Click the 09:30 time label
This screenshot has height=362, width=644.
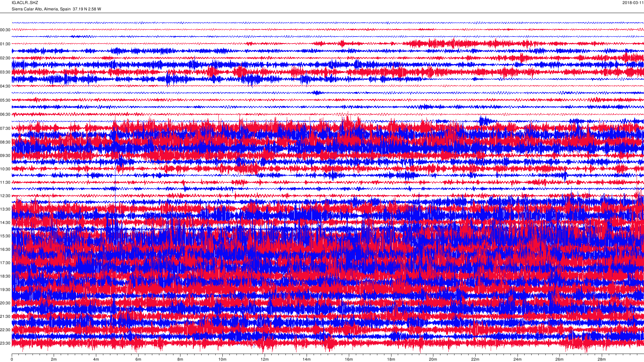coord(5,156)
